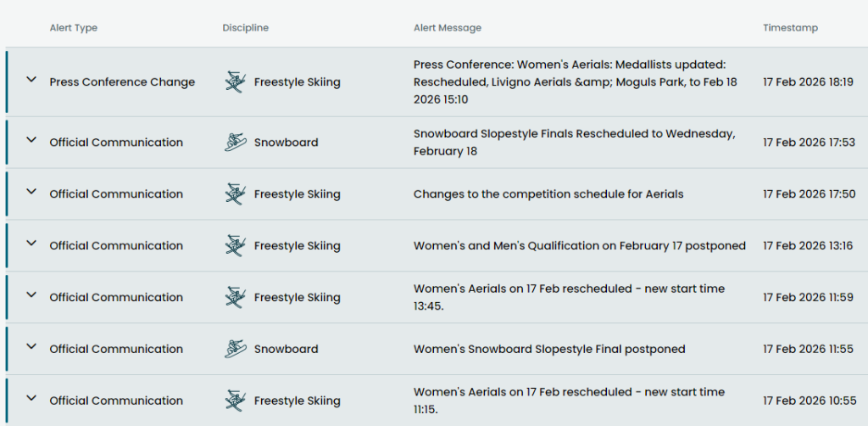Expand the 11:55 Slopestyle Final postponed row
Image resolution: width=868 pixels, height=426 pixels.
point(31,347)
